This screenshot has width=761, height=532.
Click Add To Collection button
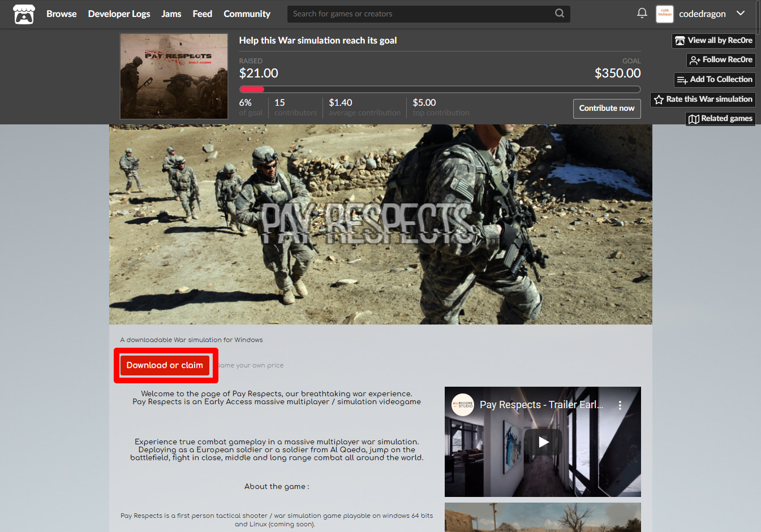click(715, 80)
